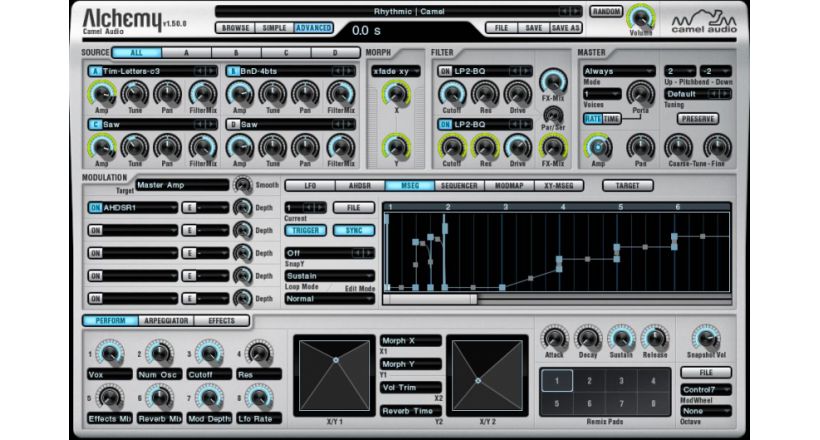Toggle AHDSR1 modulation ON switch
Screen dimensions: 820x440
click(x=95, y=208)
